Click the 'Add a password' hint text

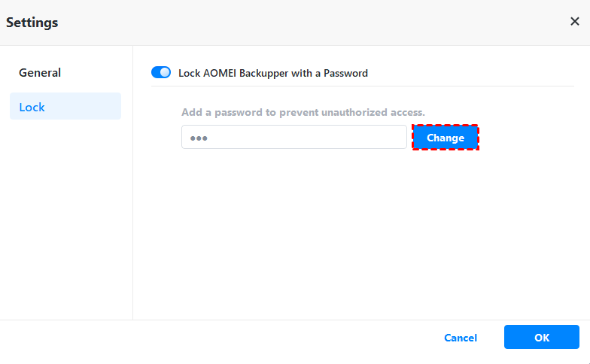click(303, 112)
